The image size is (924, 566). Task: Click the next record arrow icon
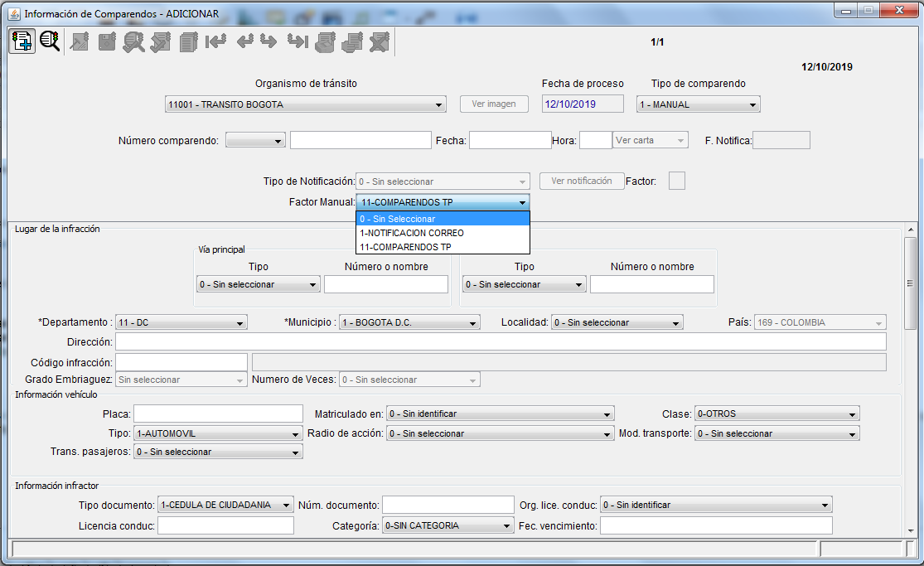tap(268, 41)
